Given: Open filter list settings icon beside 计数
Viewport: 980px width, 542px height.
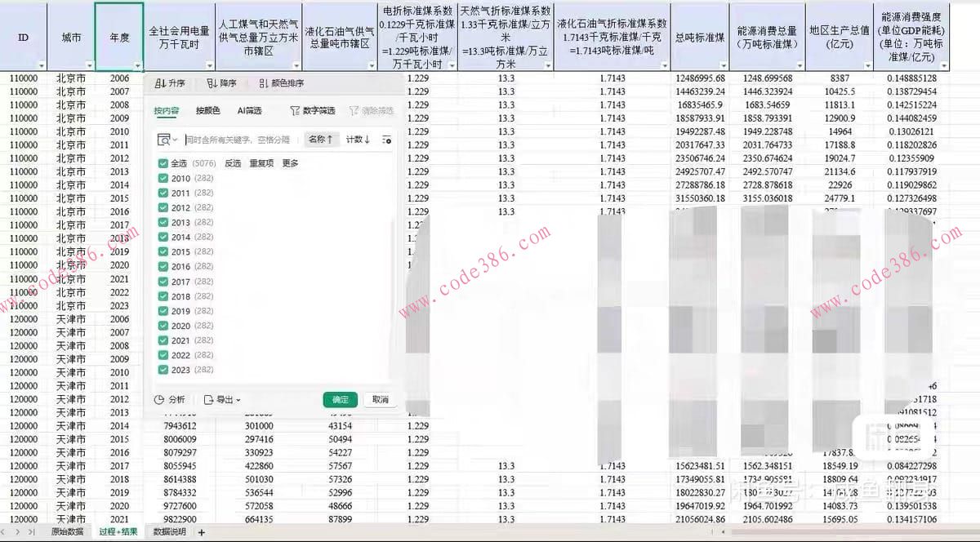Looking at the screenshot, I should pos(386,140).
